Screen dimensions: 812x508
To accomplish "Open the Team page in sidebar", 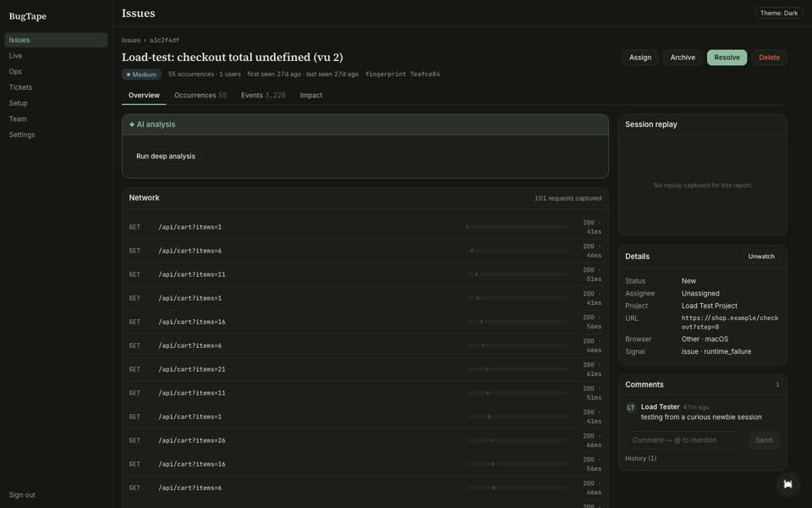I will point(56,119).
